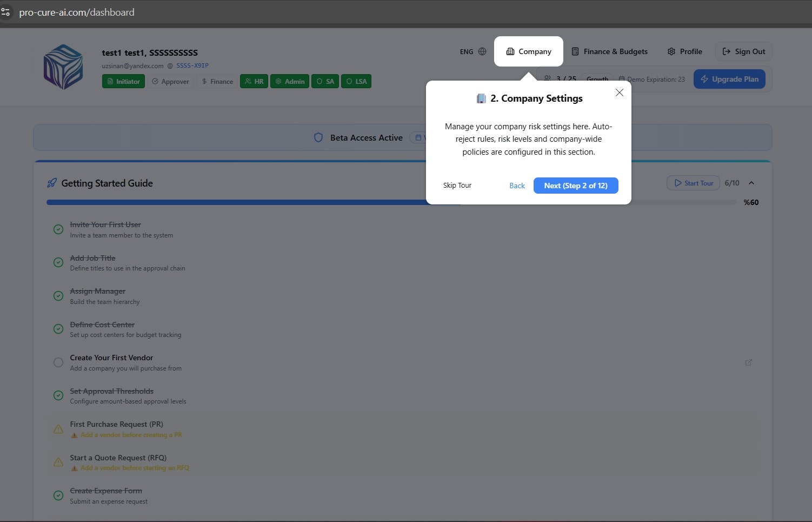Skip the onboarding tour
Viewport: 812px width, 522px height.
click(457, 186)
